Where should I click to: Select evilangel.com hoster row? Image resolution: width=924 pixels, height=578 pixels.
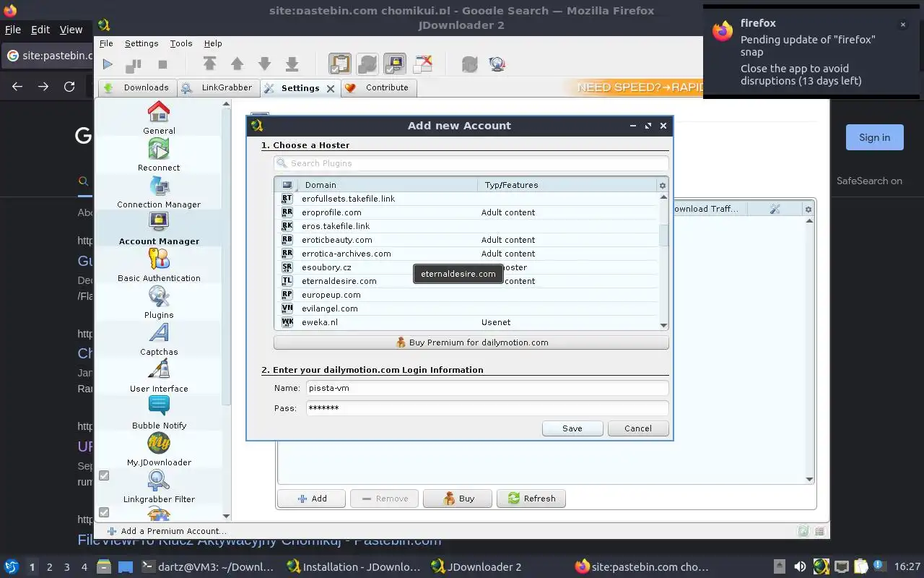[x=467, y=309]
